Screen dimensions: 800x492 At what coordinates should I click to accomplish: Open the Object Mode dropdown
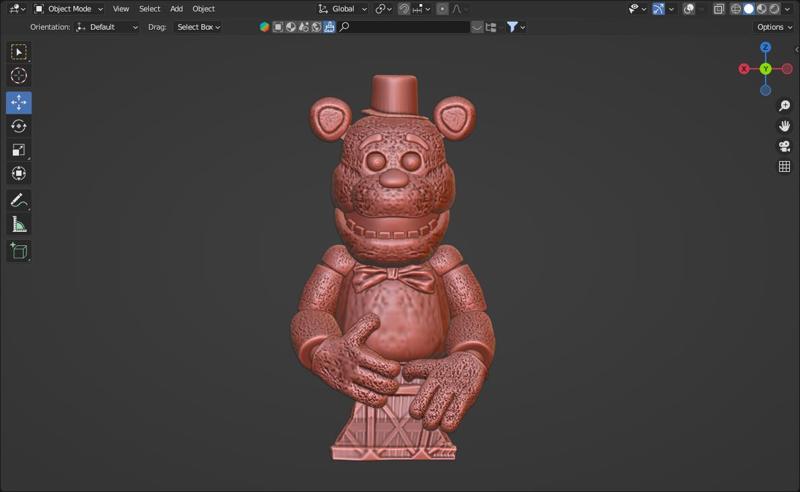click(x=68, y=9)
